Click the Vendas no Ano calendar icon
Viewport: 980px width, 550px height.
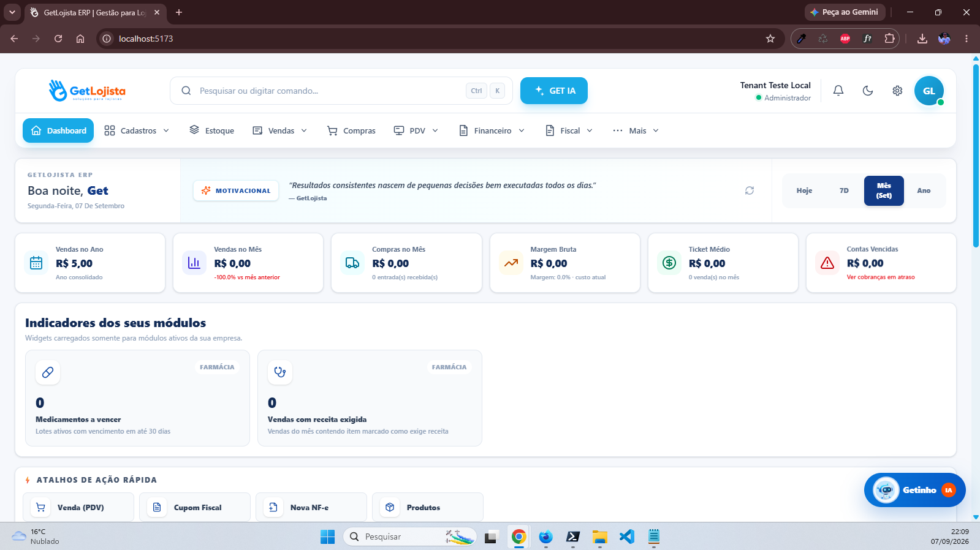point(36,263)
